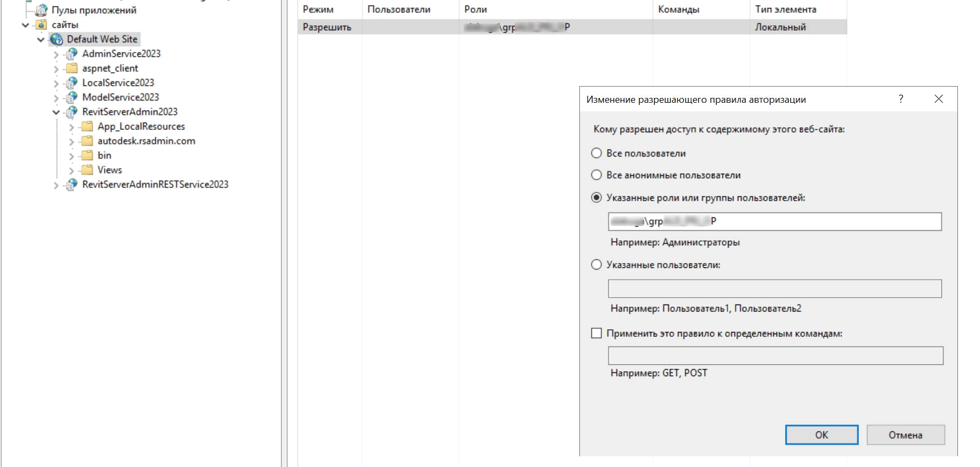
Task: Confirm the dialog with OK button
Action: coord(821,435)
